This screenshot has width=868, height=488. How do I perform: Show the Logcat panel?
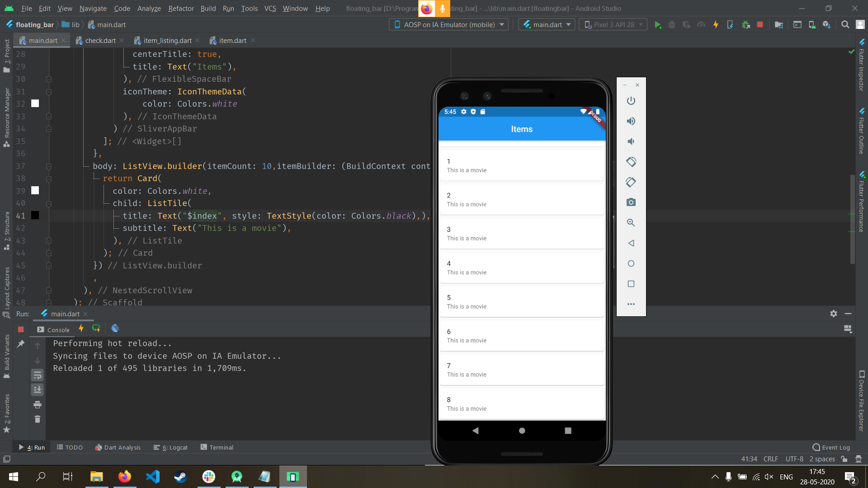[175, 447]
